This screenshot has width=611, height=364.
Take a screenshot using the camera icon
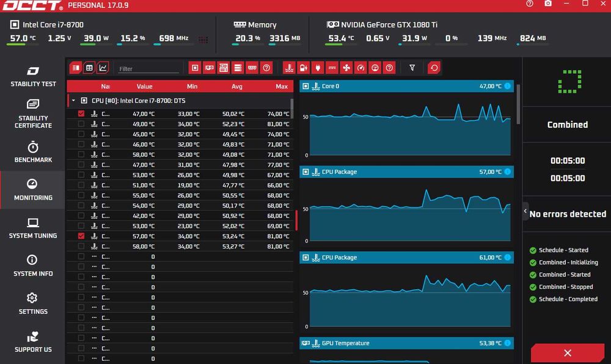point(548,4)
